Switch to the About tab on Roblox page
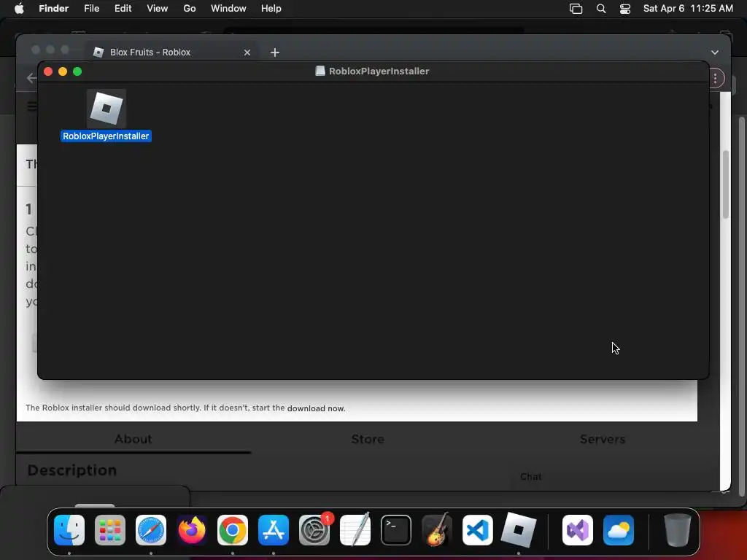This screenshot has width=747, height=560. [133, 439]
